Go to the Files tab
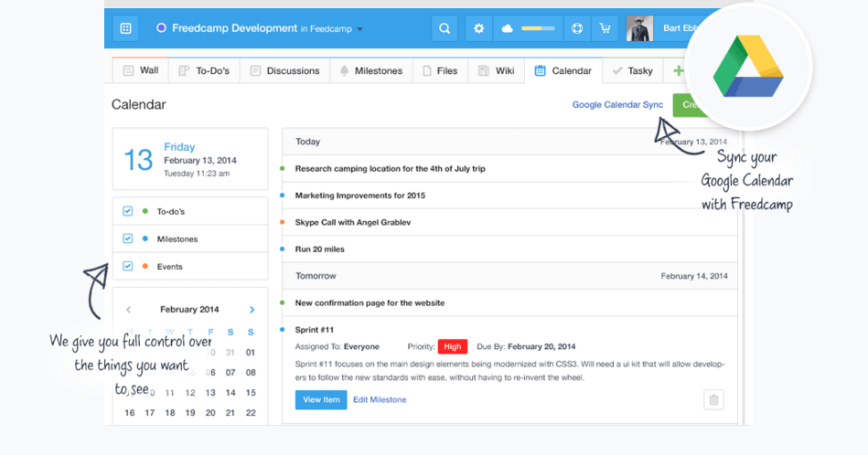The image size is (868, 455). click(x=441, y=70)
